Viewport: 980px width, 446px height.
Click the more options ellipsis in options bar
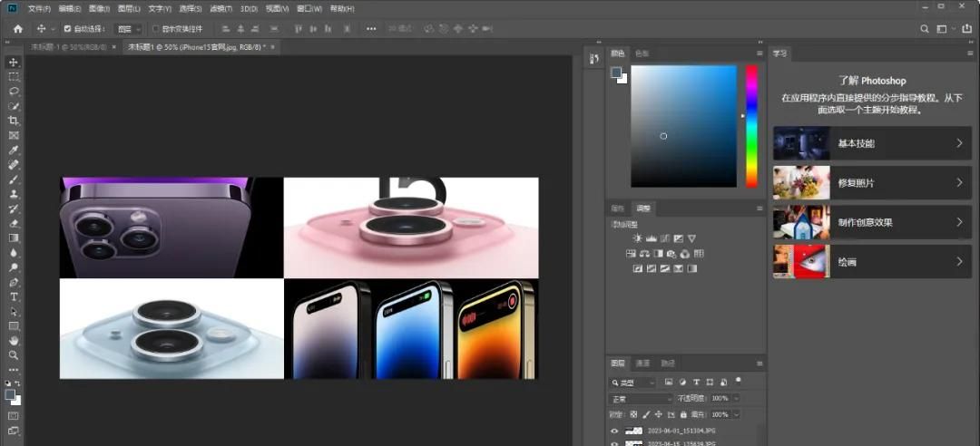click(371, 29)
